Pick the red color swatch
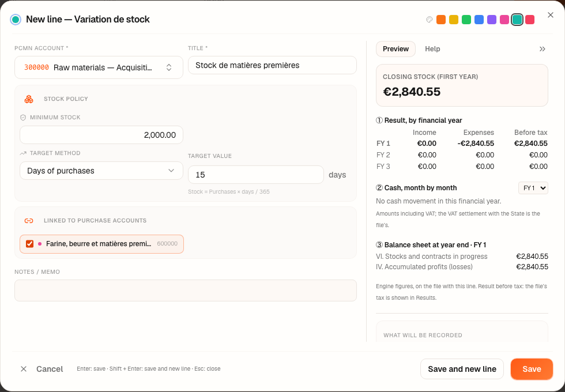The height and width of the screenshot is (392, 565). (530, 20)
